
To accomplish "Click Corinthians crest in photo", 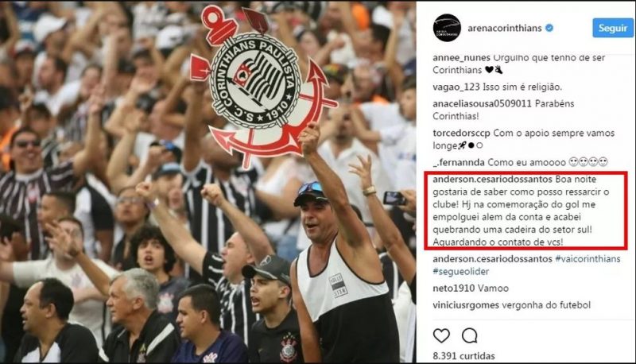I will point(263,86).
